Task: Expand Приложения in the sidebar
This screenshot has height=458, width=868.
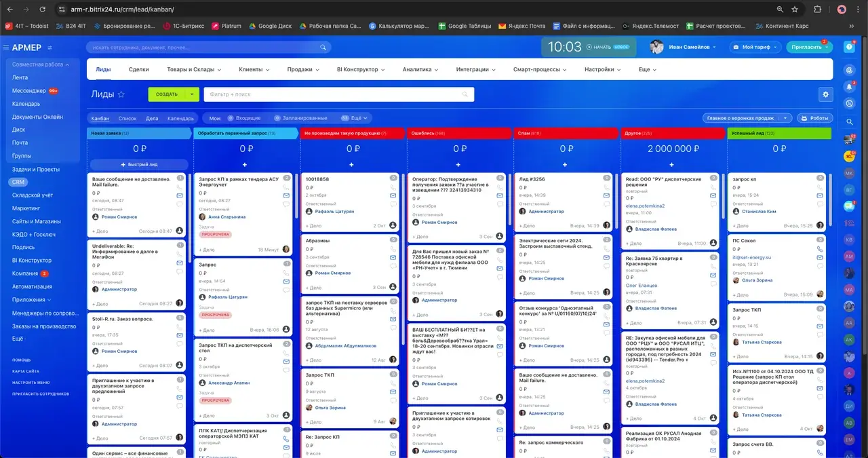Action: tap(32, 299)
